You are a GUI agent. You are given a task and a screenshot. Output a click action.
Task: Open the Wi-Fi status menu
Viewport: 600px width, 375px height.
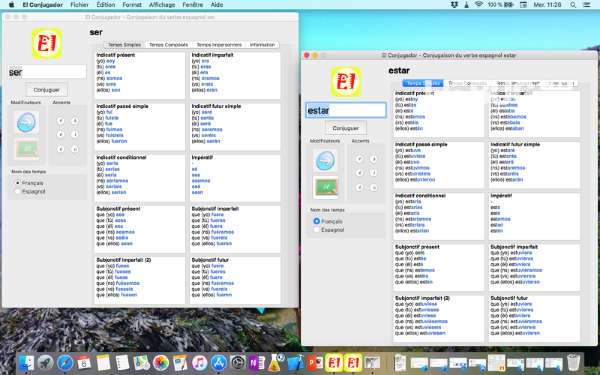pos(479,5)
